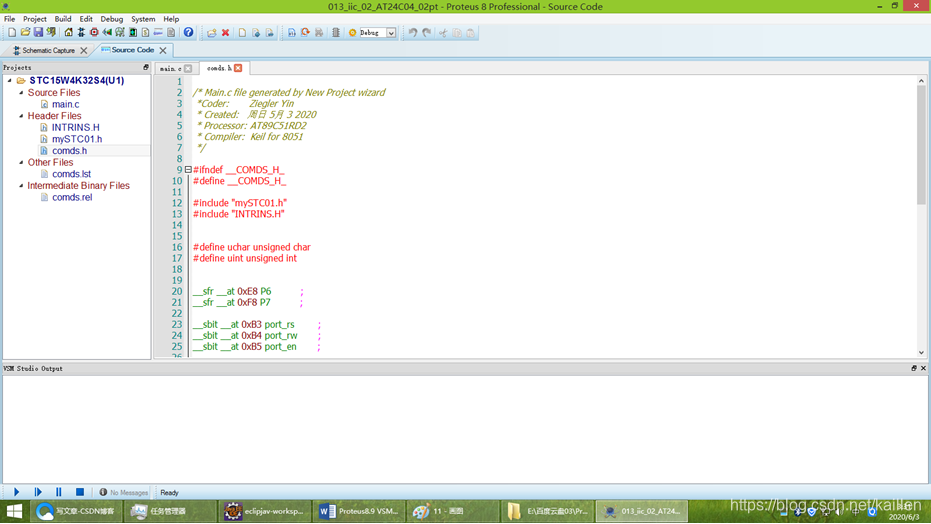Select mySTC01.h in the project tree
Screen dimensions: 931x524
pos(77,139)
